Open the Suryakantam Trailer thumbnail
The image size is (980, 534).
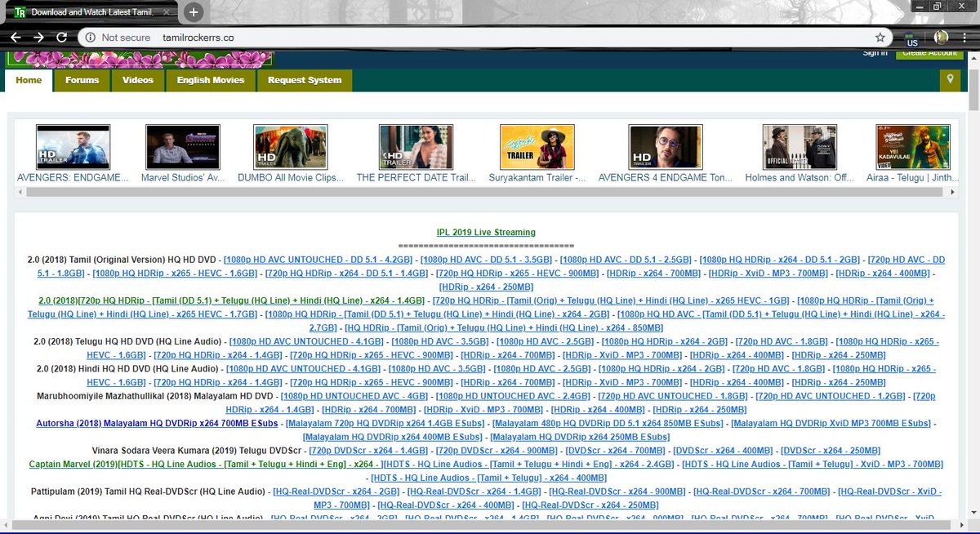[537, 147]
